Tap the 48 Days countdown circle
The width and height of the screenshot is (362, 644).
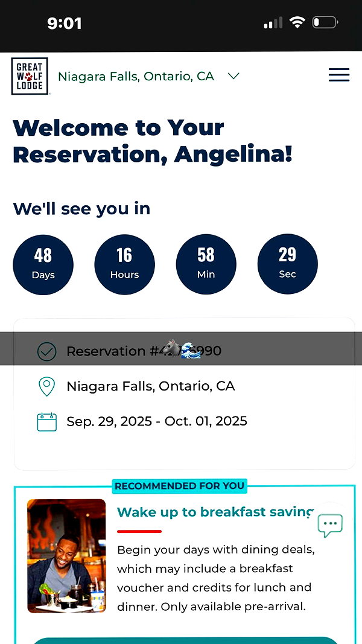pos(43,264)
